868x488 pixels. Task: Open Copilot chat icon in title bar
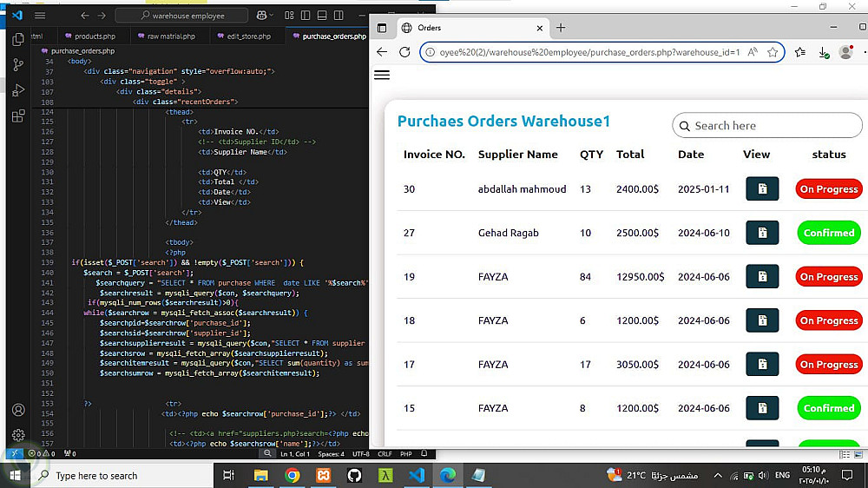[x=262, y=16]
